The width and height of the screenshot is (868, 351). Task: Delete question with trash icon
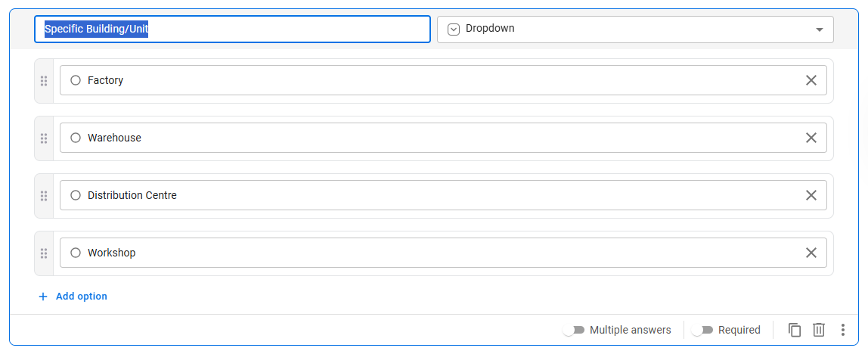pos(819,330)
